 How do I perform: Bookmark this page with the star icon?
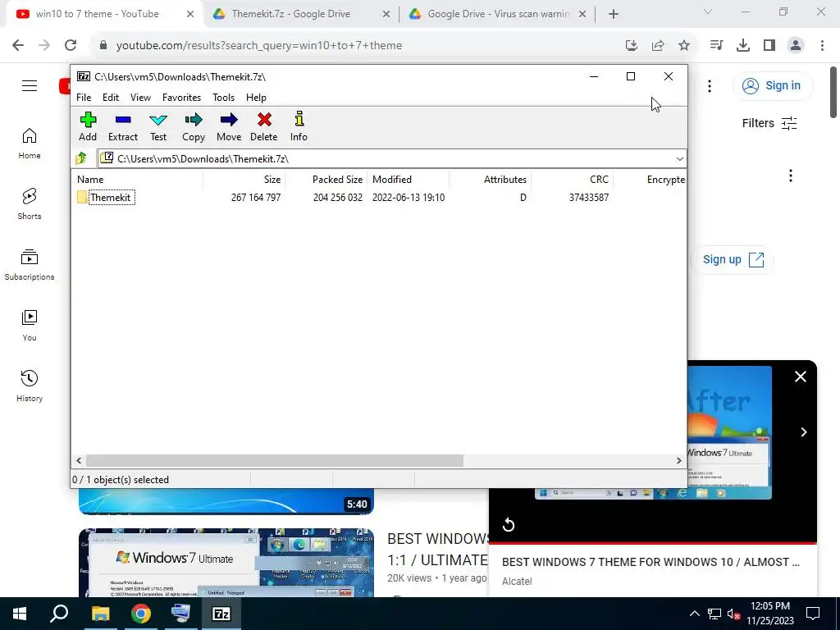click(684, 46)
